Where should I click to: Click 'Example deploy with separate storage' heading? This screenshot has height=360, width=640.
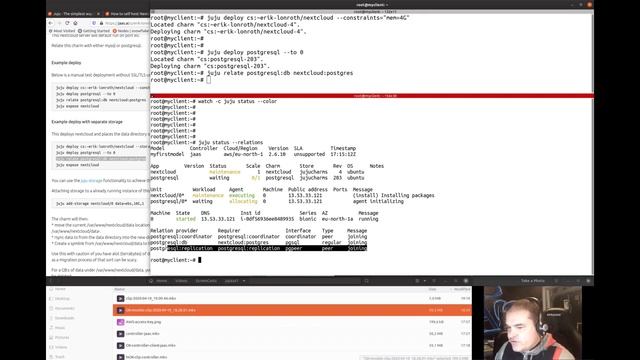point(87,122)
